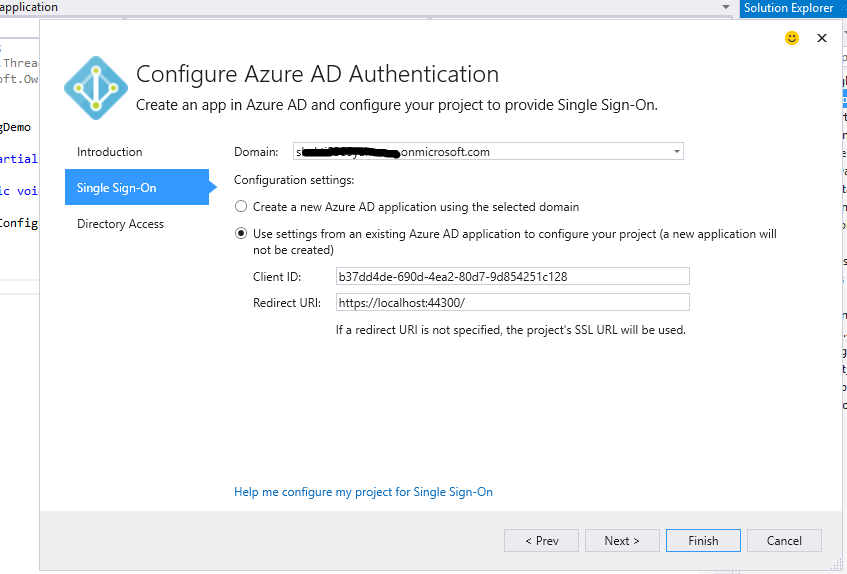Click into the Client ID field
847x574 pixels.
tap(512, 276)
